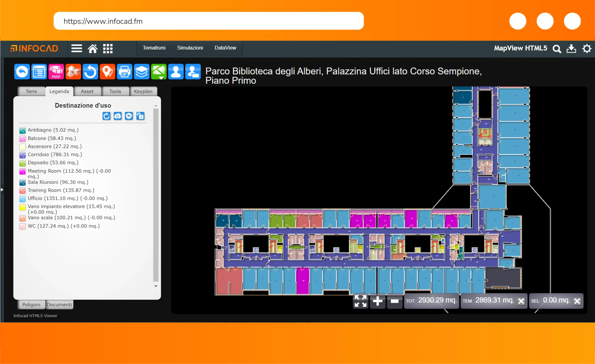The image size is (595, 364).
Task: Click the INFOCAD logo
Action: tap(34, 49)
